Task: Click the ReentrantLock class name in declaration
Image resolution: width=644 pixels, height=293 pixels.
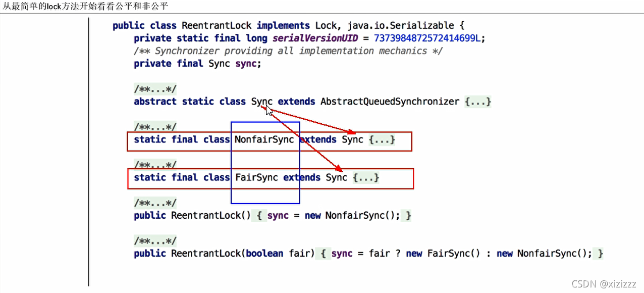Action: coord(217,26)
